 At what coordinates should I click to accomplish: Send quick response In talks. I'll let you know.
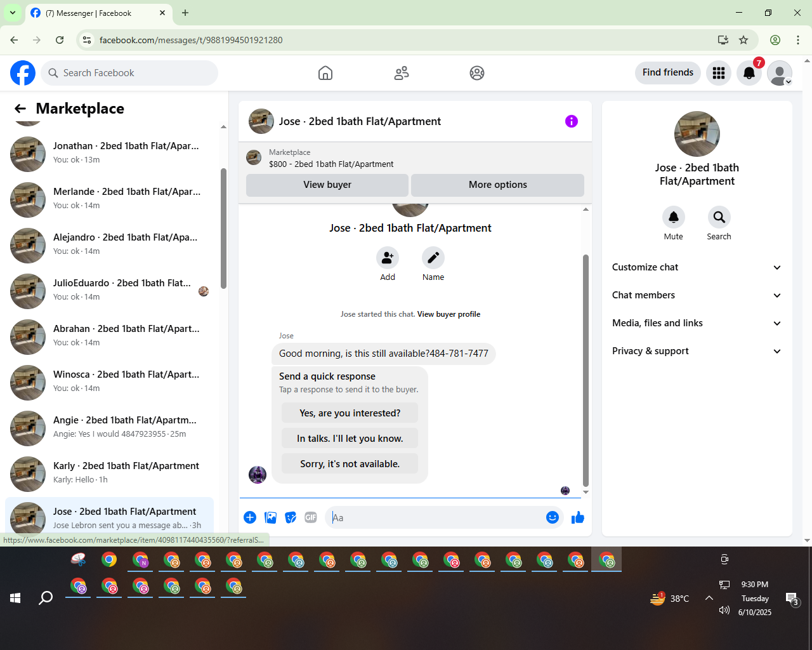(350, 439)
